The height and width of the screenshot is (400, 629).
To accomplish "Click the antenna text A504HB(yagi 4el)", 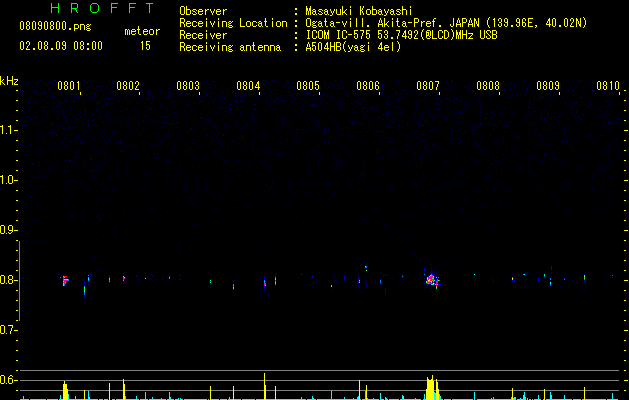I will point(353,47).
